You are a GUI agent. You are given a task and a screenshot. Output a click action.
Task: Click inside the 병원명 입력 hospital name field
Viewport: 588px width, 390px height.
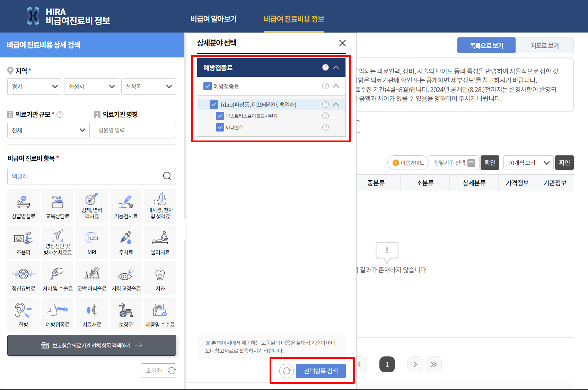click(134, 130)
